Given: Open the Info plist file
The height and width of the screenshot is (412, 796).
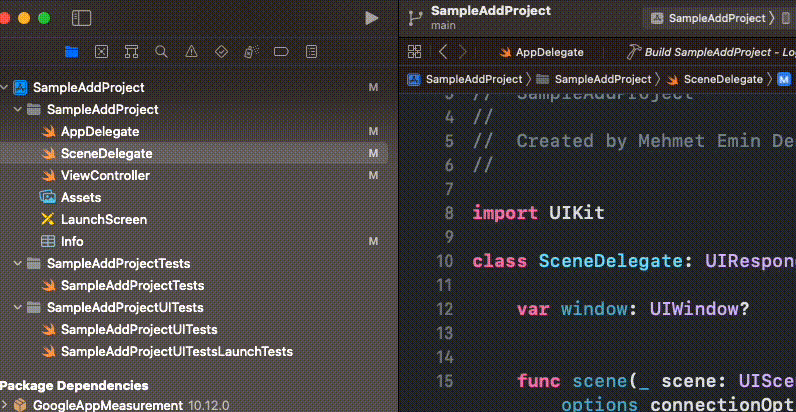Looking at the screenshot, I should [72, 242].
